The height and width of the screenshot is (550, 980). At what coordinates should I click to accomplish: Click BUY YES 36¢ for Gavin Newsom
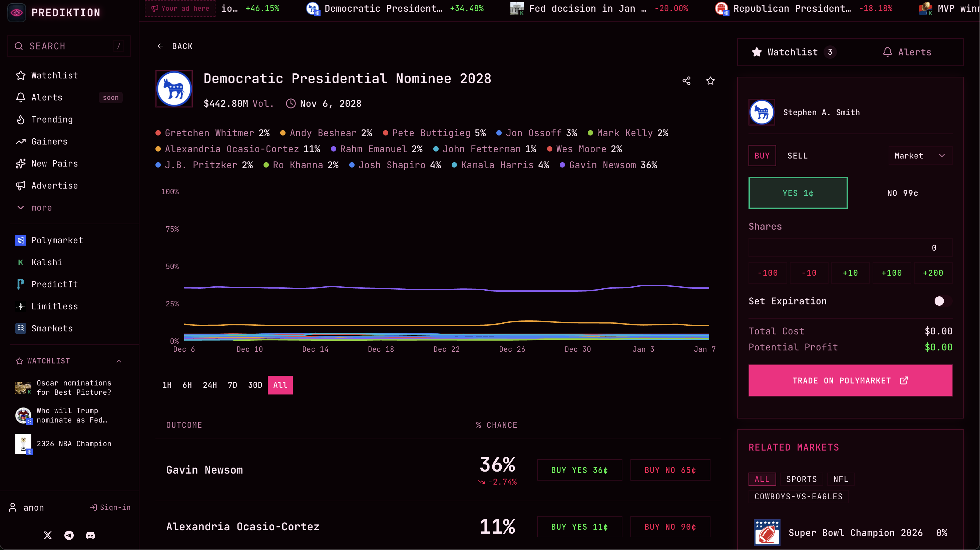pyautogui.click(x=579, y=470)
